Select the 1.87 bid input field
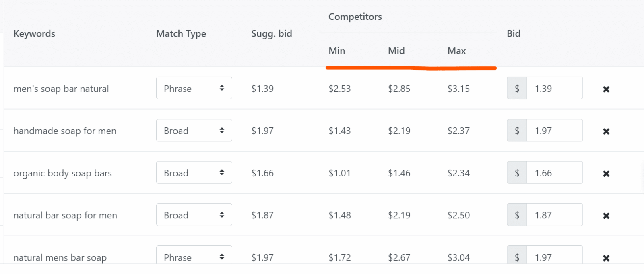 tap(555, 215)
